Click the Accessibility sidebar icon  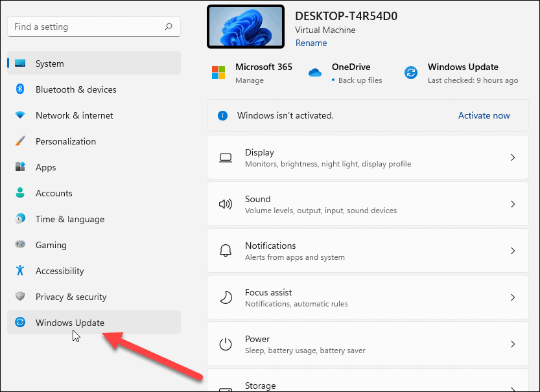click(19, 271)
